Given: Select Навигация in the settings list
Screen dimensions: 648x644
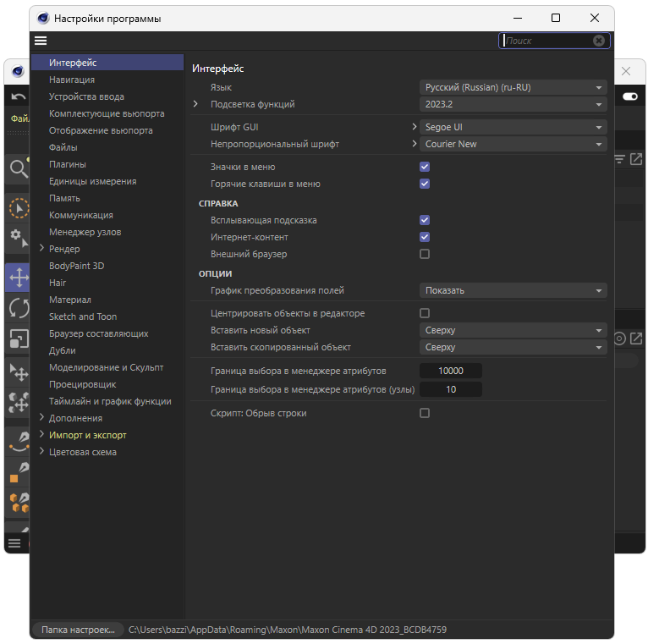Looking at the screenshot, I should coord(72,80).
